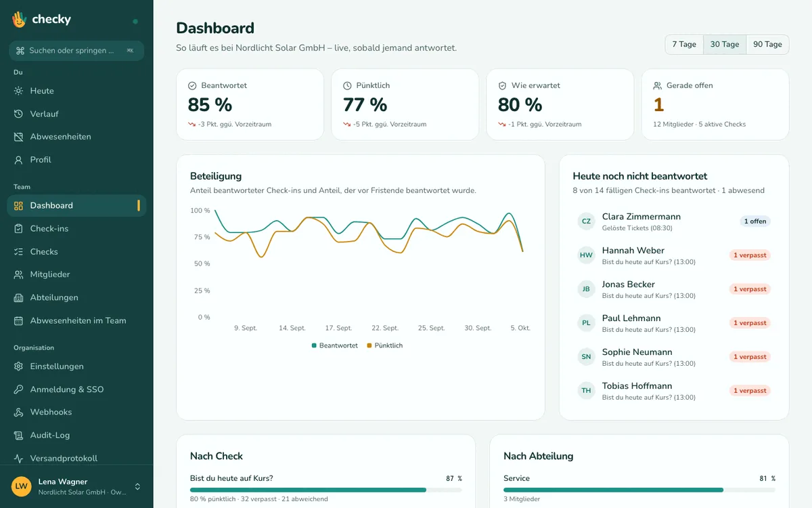Image resolution: width=812 pixels, height=508 pixels.
Task: Click the Einstellungen gear icon
Action: tap(18, 366)
